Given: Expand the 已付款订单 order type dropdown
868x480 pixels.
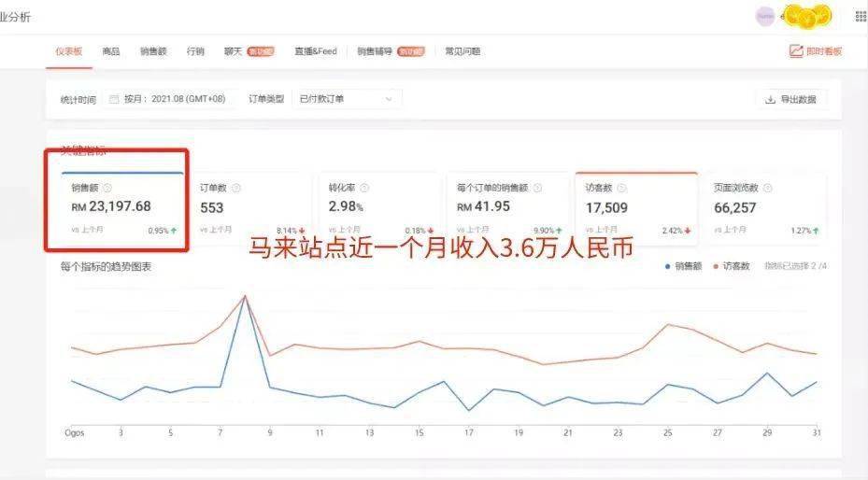Looking at the screenshot, I should pyautogui.click(x=347, y=99).
